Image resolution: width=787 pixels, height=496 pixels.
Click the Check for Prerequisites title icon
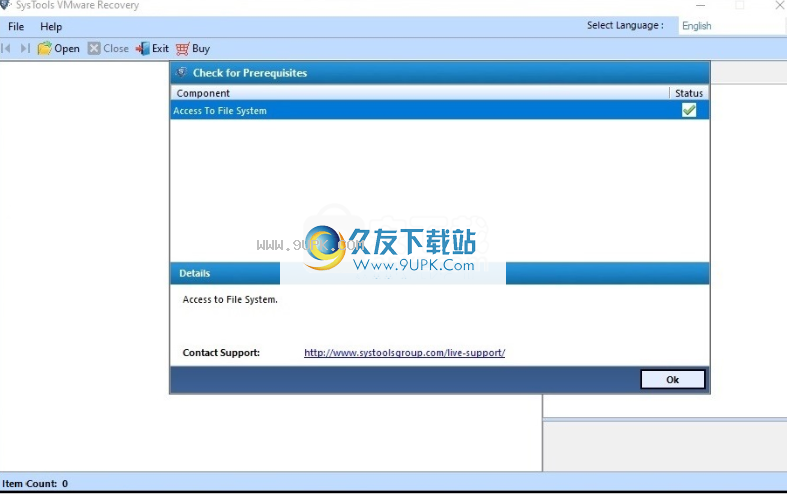coord(181,73)
